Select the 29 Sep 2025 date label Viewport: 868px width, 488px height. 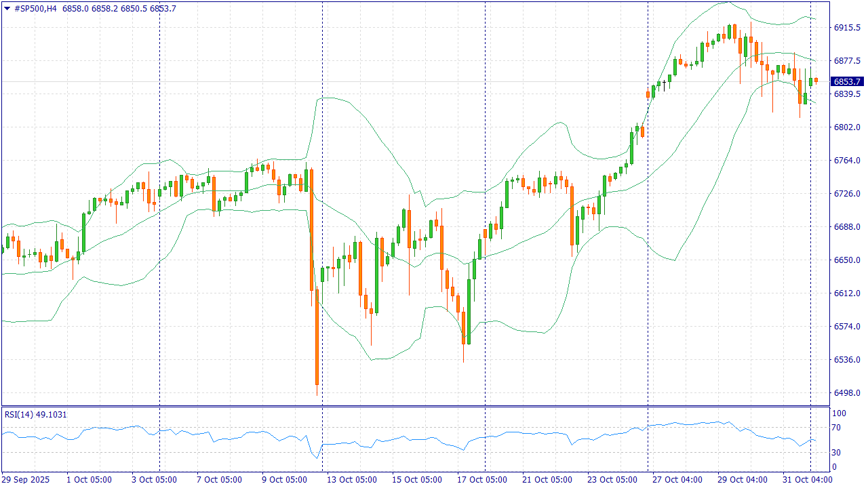point(26,480)
